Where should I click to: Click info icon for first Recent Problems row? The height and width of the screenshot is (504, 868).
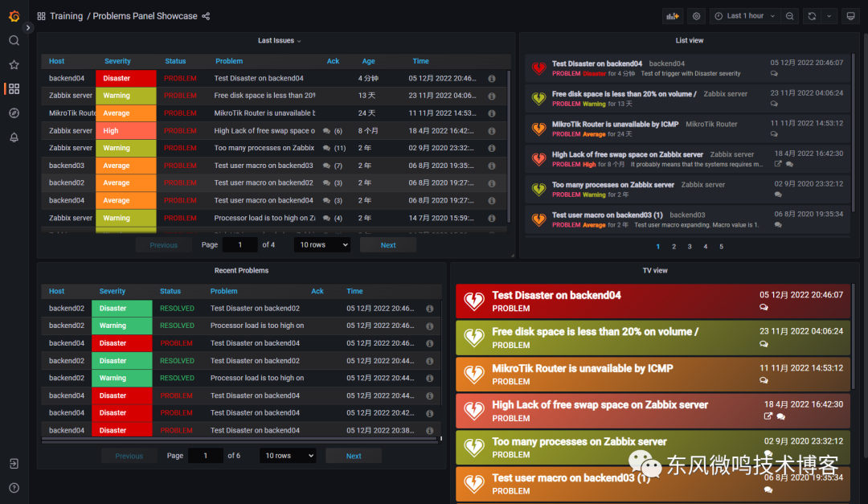click(429, 309)
